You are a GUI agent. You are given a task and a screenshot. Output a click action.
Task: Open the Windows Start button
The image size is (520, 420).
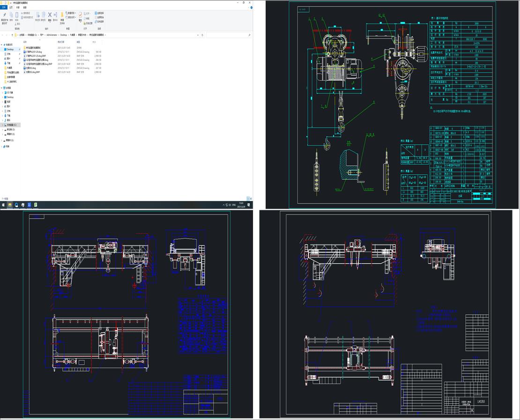[x=3, y=205]
